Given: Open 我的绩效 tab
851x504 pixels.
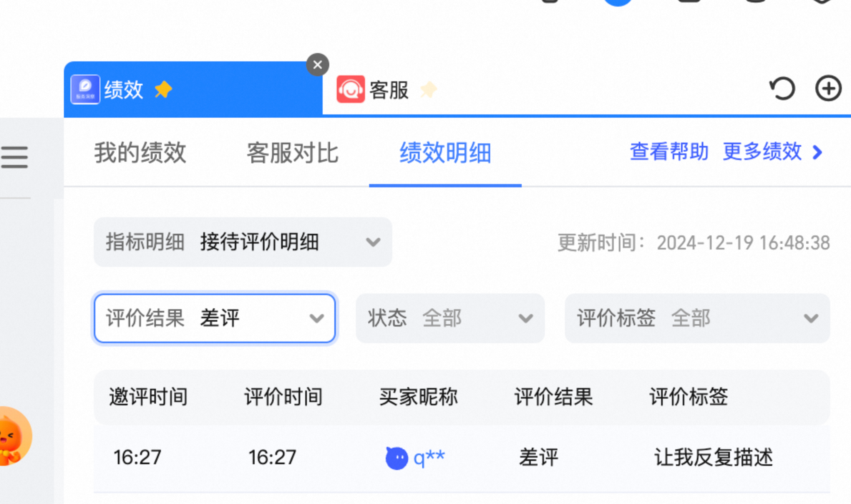Looking at the screenshot, I should (x=140, y=153).
